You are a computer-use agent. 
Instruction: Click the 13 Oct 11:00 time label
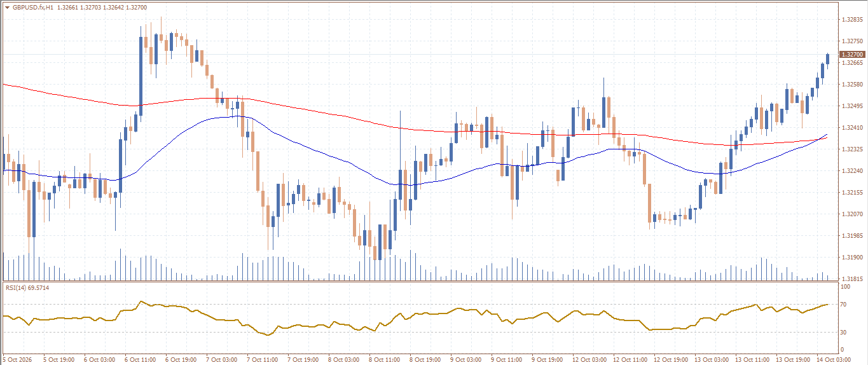point(751,360)
